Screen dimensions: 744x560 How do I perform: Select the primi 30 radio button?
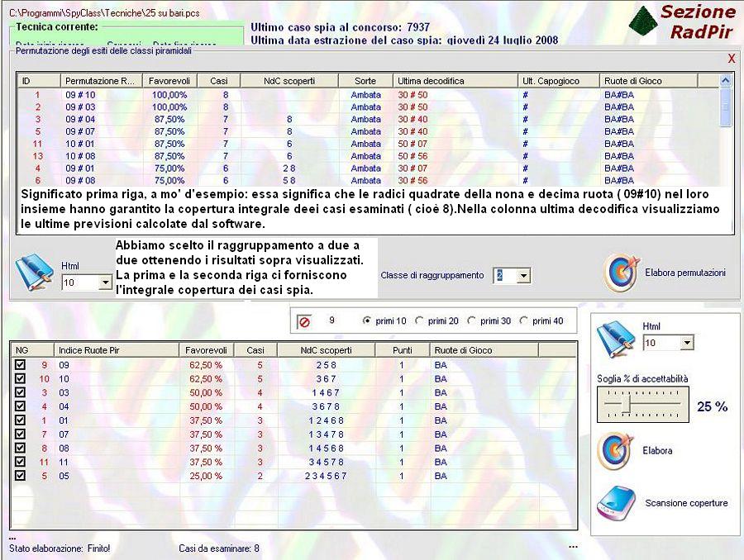click(470, 321)
